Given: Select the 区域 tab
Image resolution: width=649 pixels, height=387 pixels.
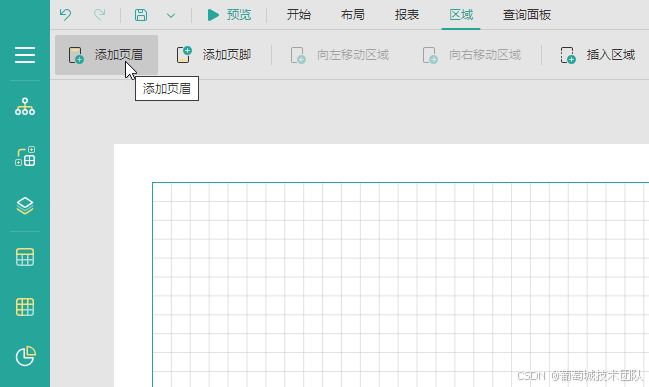Looking at the screenshot, I should tap(461, 15).
